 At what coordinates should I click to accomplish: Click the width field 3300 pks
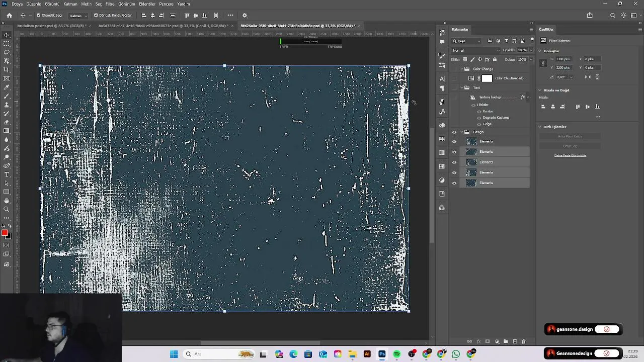point(563,59)
